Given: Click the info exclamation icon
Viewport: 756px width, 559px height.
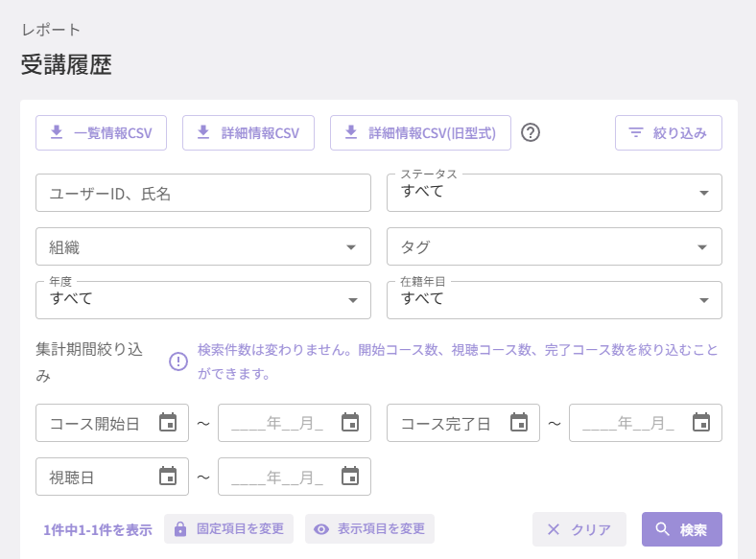Looking at the screenshot, I should point(178,361).
